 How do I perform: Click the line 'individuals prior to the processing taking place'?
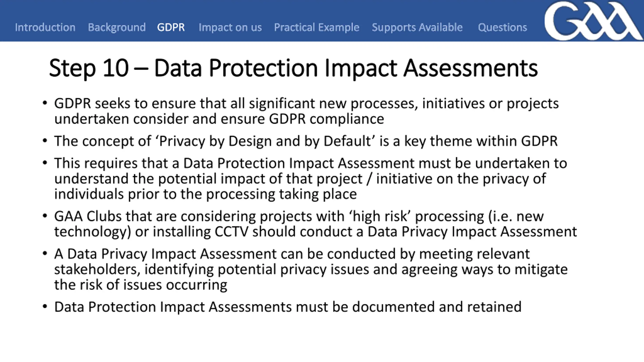[206, 194]
